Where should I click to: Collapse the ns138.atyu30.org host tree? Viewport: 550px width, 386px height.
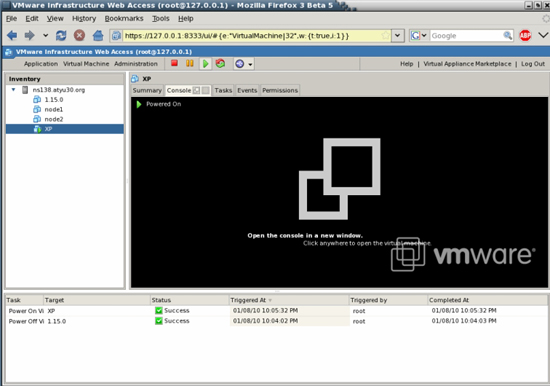(13, 90)
